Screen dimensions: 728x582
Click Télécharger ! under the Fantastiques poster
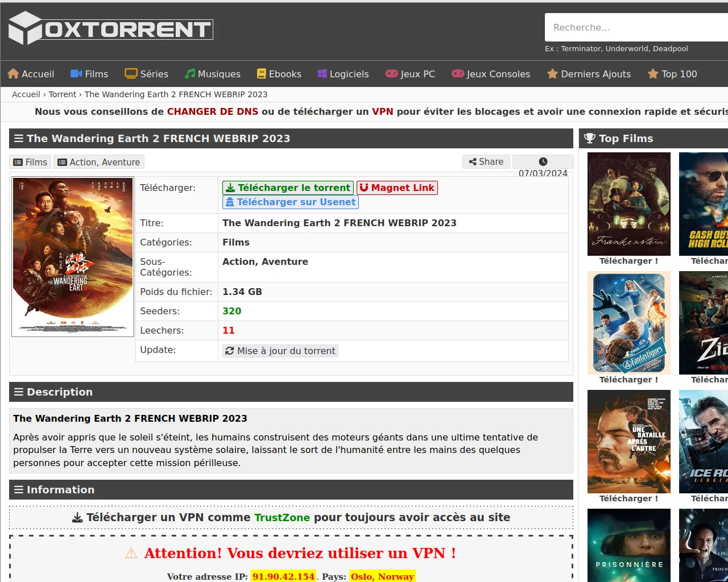click(628, 380)
